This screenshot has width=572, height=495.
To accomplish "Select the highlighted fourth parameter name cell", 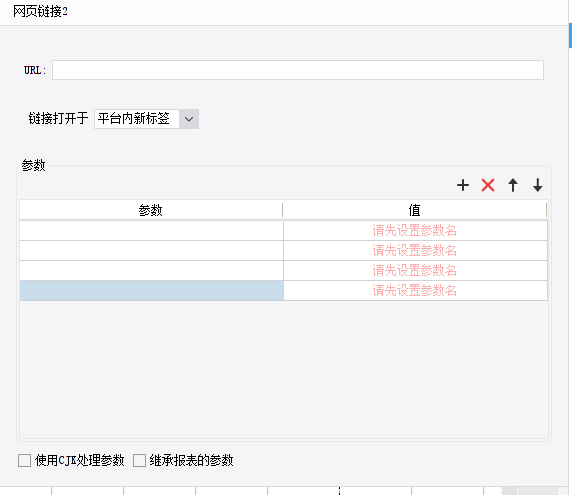I will [x=151, y=291].
